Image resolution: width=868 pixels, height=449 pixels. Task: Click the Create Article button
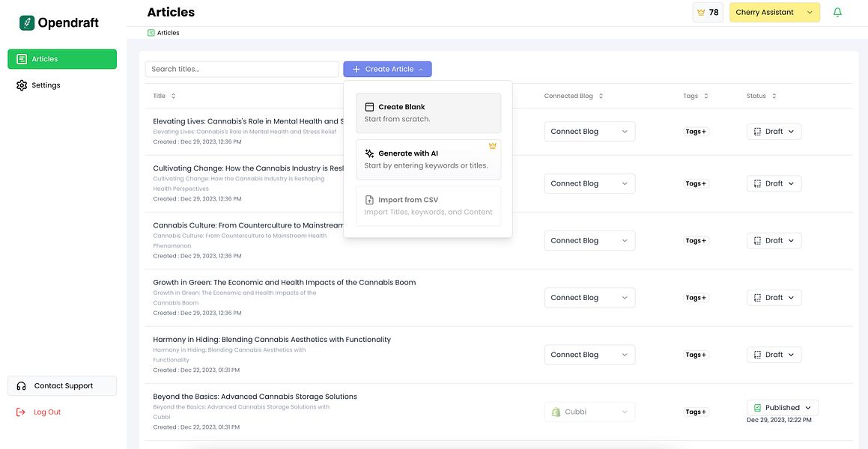[387, 70]
